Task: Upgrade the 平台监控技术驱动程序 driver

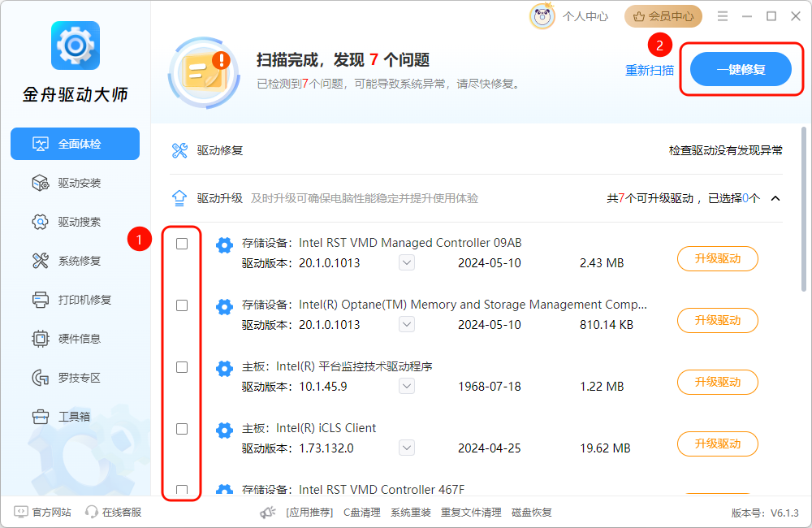Action: coord(718,382)
